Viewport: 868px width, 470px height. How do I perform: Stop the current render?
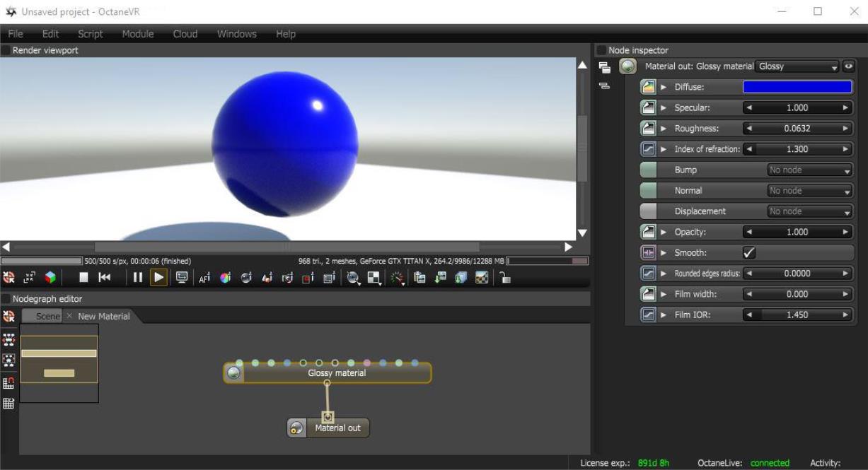[83, 277]
